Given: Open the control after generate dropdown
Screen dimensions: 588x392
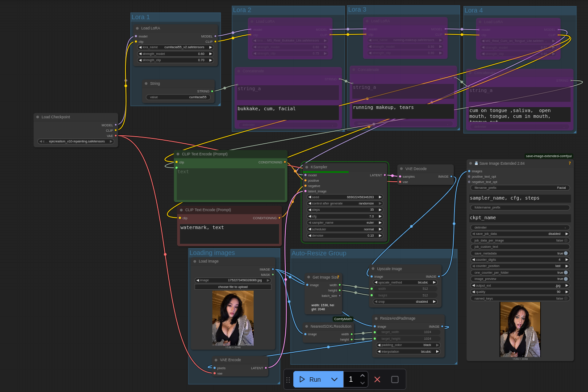Looking at the screenshot, I should (x=345, y=203).
